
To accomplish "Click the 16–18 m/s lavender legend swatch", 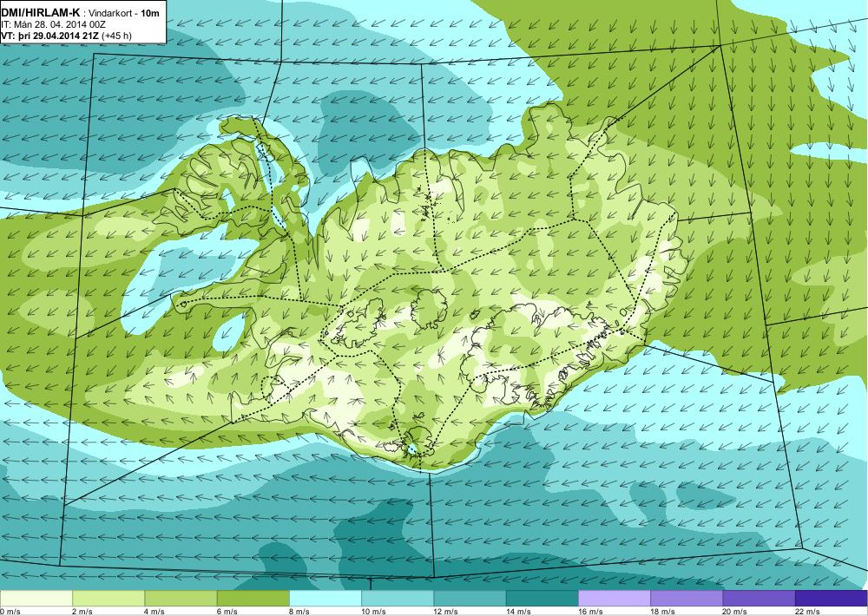I will (615, 599).
